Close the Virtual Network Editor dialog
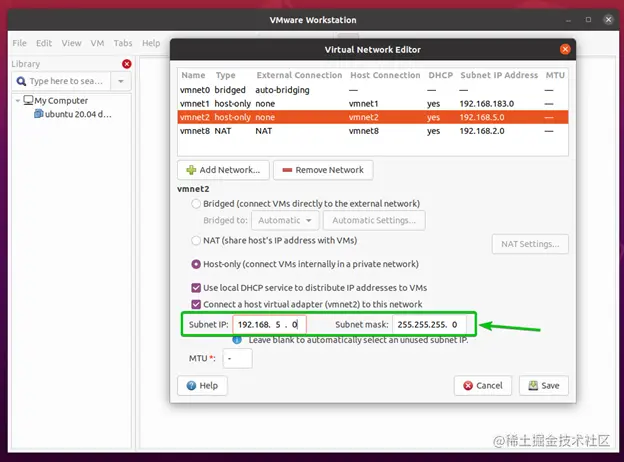This screenshot has height=462, width=624. click(x=565, y=49)
